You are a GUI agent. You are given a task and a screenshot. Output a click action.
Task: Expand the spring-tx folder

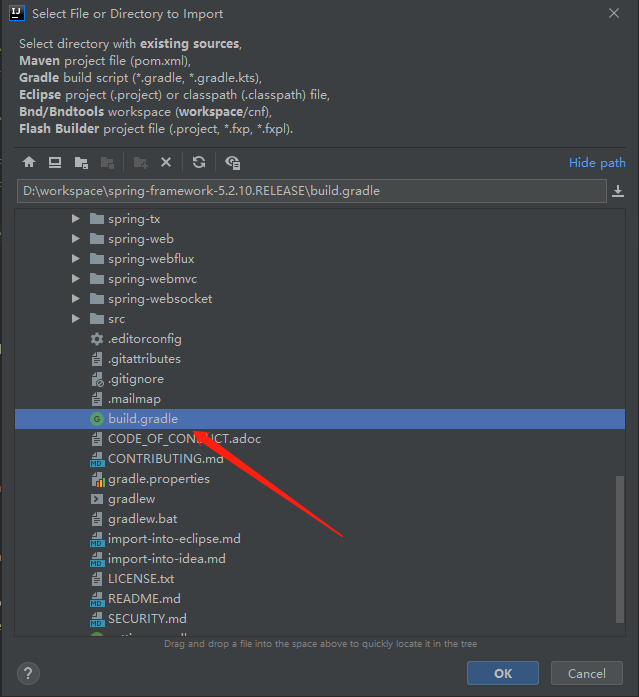(x=76, y=219)
